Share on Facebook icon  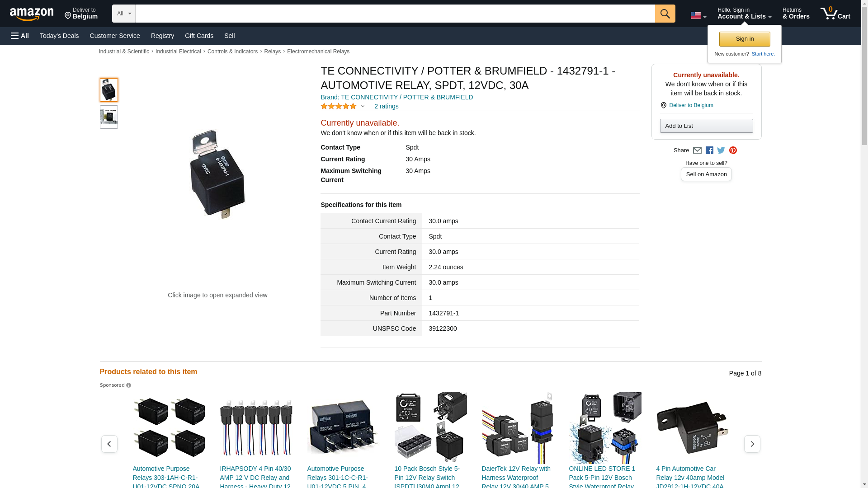pyautogui.click(x=709, y=150)
